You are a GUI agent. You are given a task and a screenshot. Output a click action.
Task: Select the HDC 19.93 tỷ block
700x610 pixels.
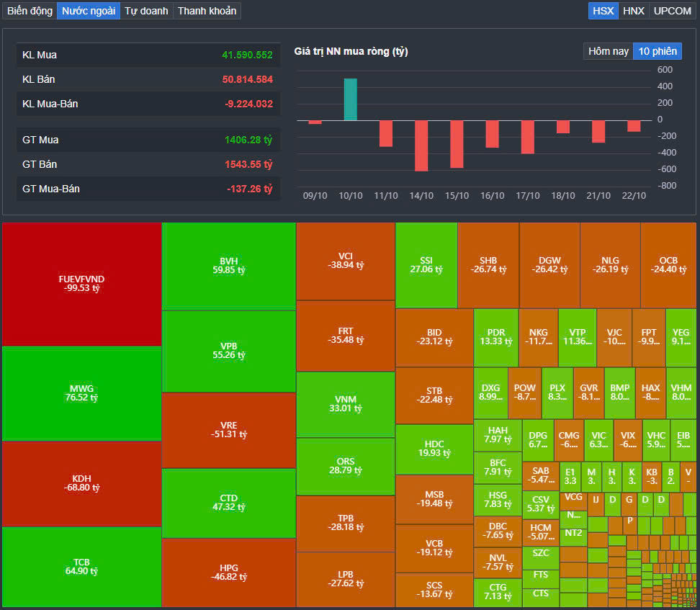pyautogui.click(x=434, y=449)
